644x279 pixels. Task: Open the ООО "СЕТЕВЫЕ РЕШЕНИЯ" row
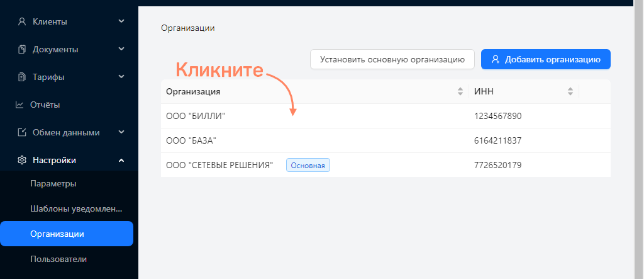click(x=386, y=165)
